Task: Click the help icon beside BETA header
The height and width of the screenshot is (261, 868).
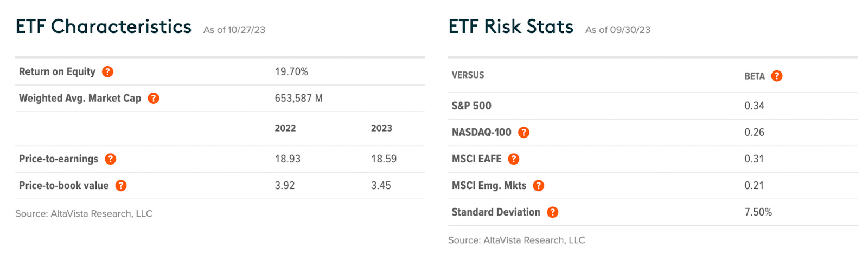Action: pyautogui.click(x=777, y=76)
